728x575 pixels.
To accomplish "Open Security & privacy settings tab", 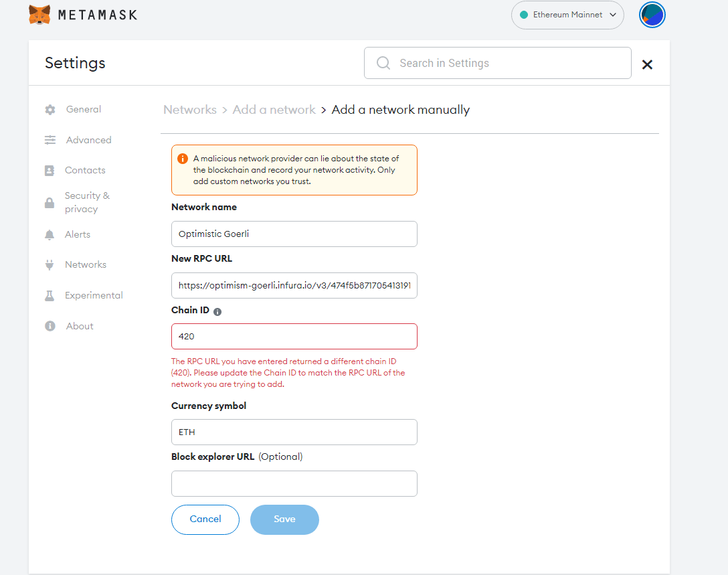I will [x=87, y=202].
